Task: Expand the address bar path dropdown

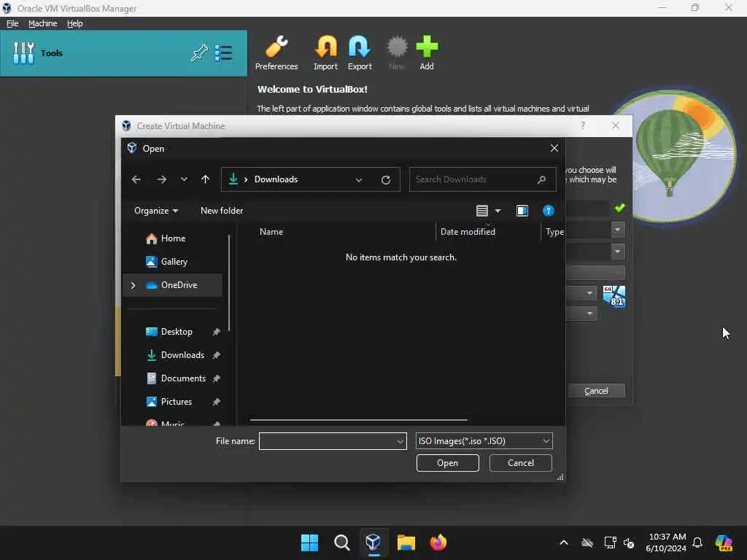Action: 359,179
